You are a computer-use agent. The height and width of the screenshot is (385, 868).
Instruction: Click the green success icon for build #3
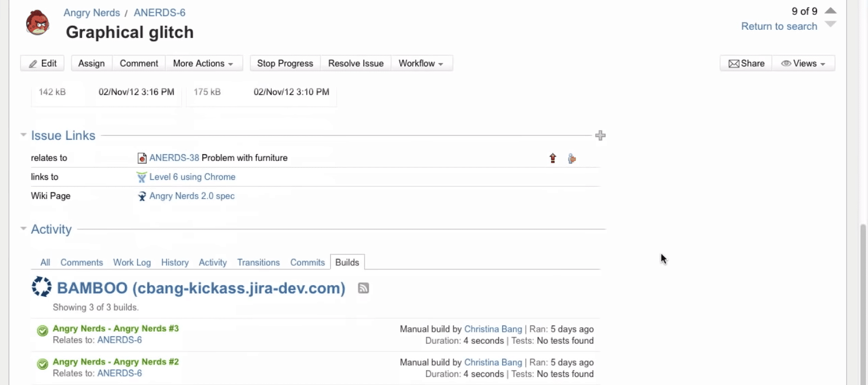tap(42, 331)
